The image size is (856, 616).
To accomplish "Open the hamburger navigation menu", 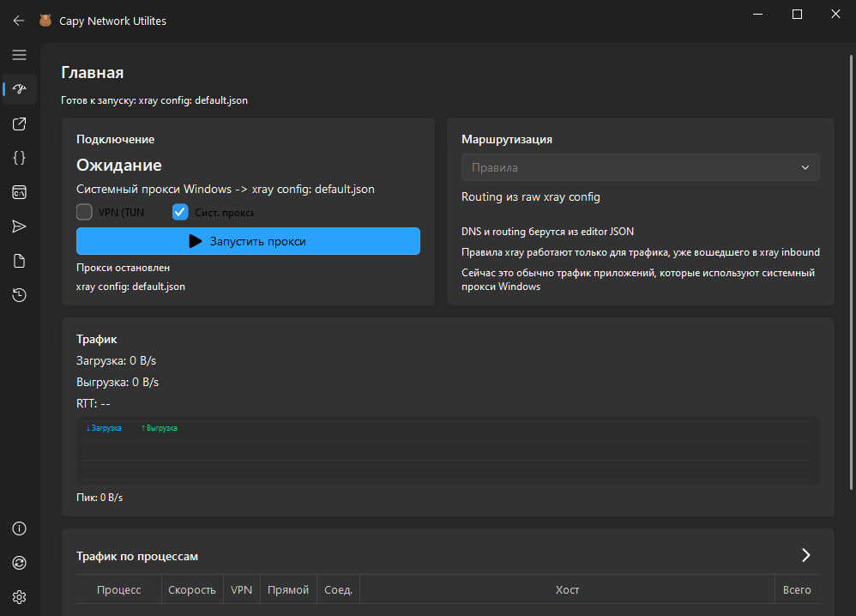I will [19, 55].
